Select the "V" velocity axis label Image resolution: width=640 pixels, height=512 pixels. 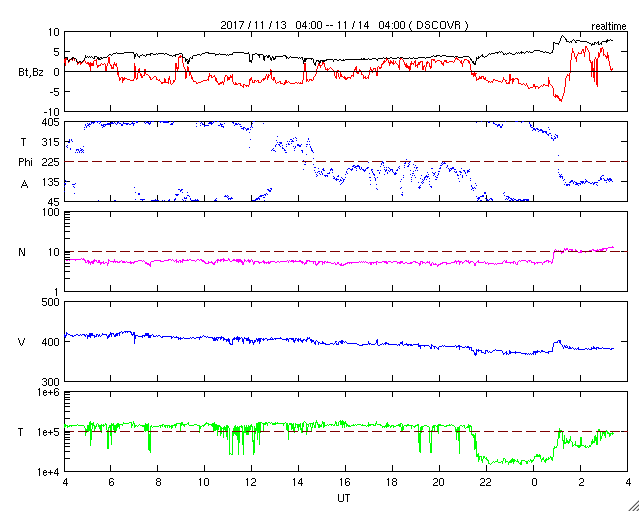pos(22,342)
